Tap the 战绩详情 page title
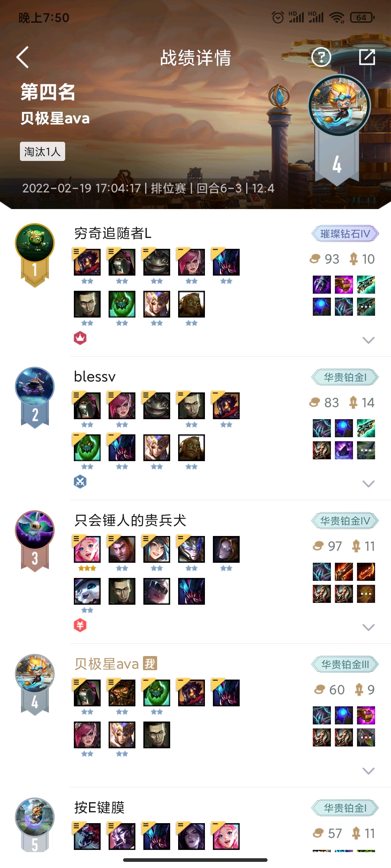This screenshot has width=391, height=868. tap(195, 58)
